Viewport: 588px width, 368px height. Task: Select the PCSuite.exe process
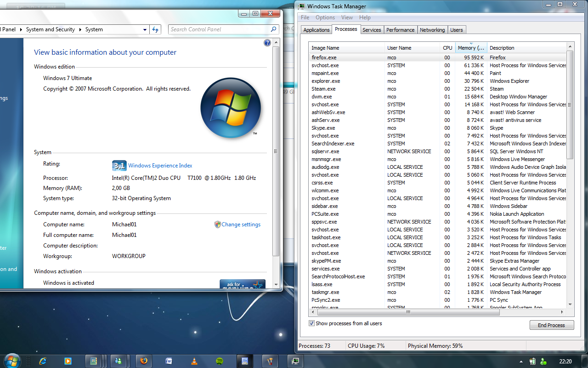click(x=438, y=214)
